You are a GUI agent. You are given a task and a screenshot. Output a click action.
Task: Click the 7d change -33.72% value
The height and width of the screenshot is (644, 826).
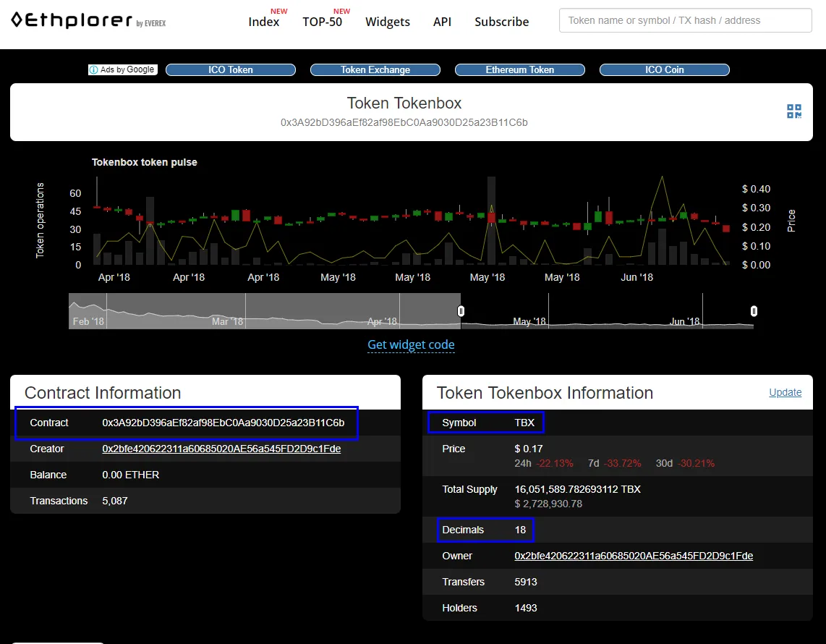coord(622,463)
